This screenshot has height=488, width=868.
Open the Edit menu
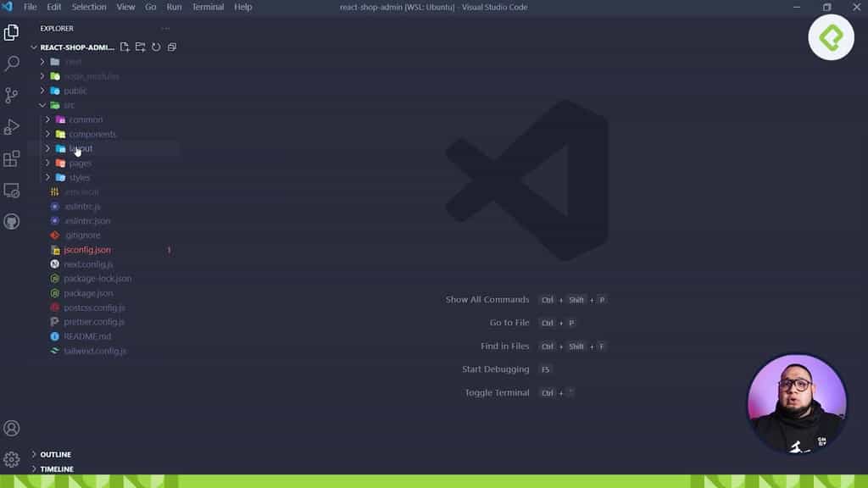53,7
